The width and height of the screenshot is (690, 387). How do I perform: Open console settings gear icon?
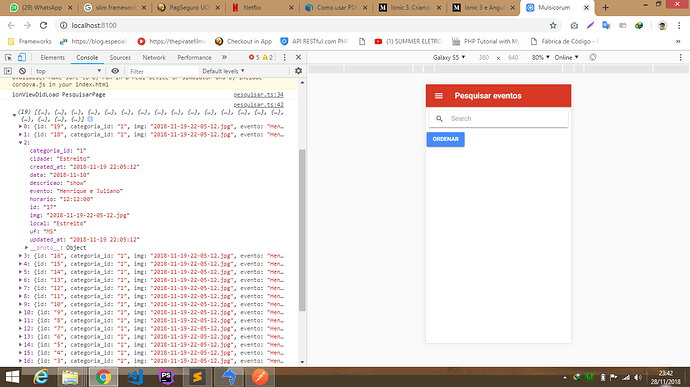[x=298, y=71]
